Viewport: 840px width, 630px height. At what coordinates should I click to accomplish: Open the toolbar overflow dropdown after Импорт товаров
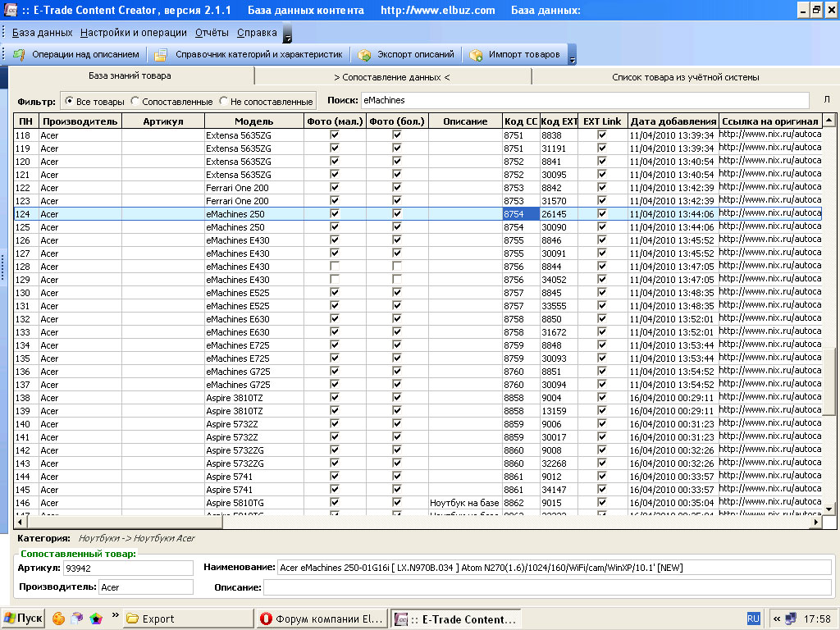572,55
